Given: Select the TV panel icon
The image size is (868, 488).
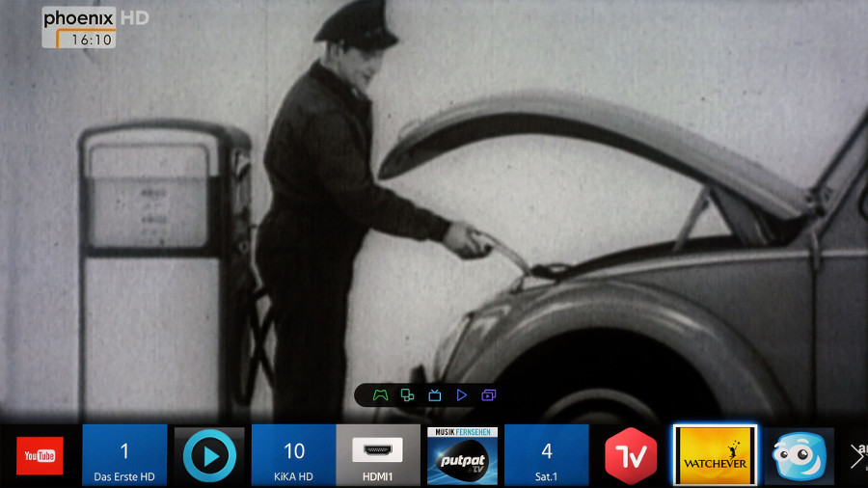Looking at the screenshot, I should pyautogui.click(x=435, y=395).
